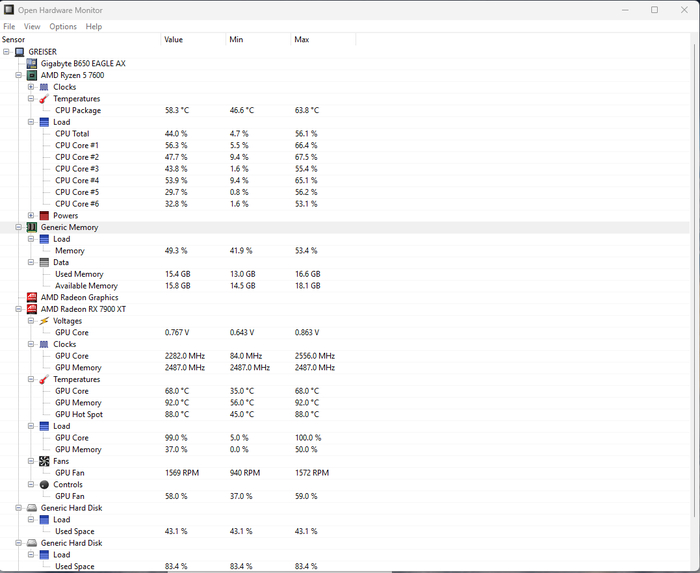The image size is (700, 573).
Task: Select the Available Memory row
Action: (x=345, y=286)
